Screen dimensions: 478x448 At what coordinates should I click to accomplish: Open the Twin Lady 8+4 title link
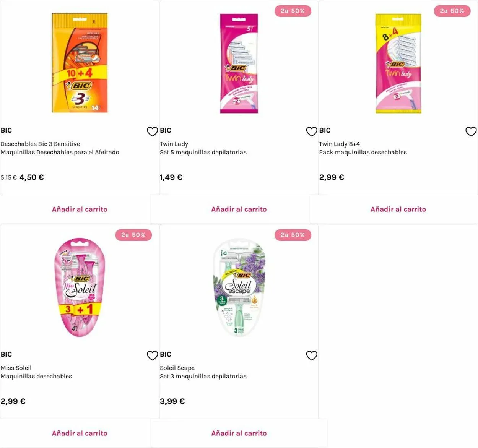click(x=339, y=144)
